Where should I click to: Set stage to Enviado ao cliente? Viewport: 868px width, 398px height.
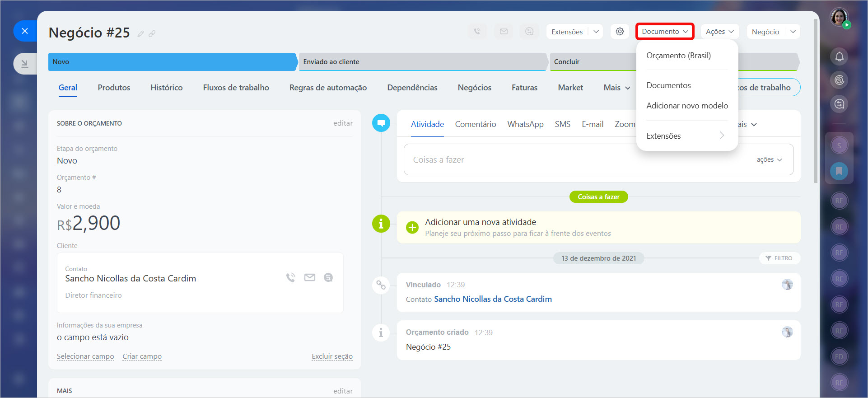(423, 62)
